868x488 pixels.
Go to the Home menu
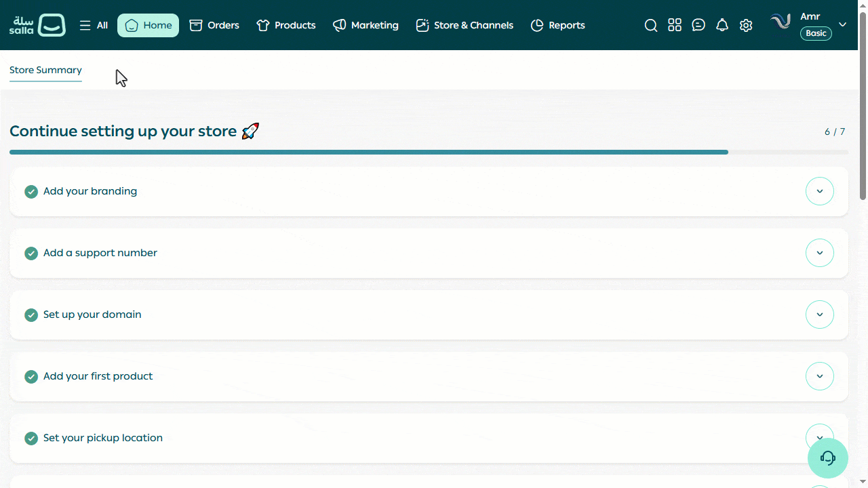click(x=148, y=25)
